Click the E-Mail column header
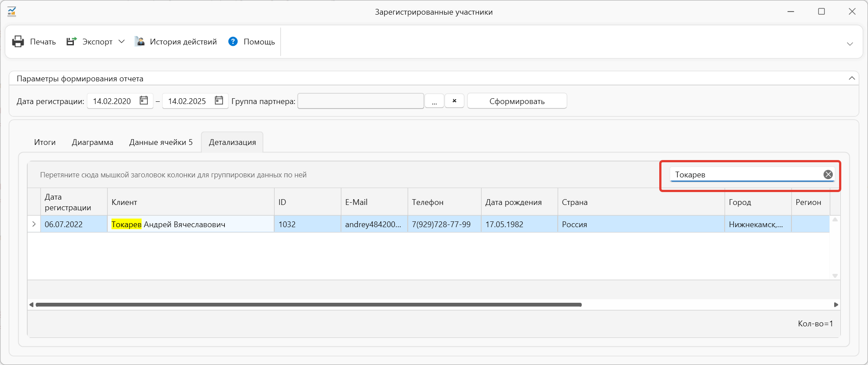This screenshot has width=868, height=365. [374, 202]
